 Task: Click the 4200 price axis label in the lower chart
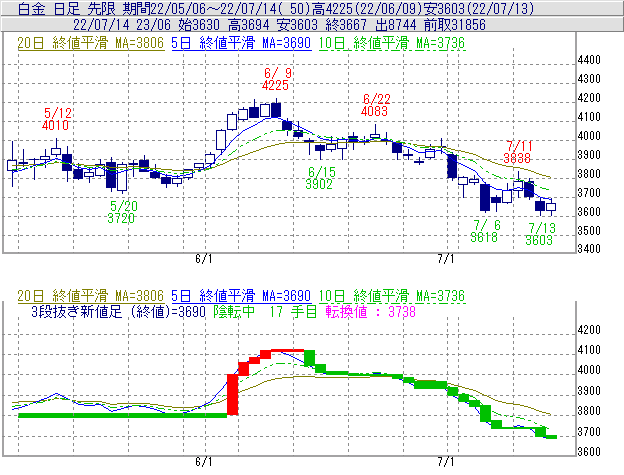(589, 330)
